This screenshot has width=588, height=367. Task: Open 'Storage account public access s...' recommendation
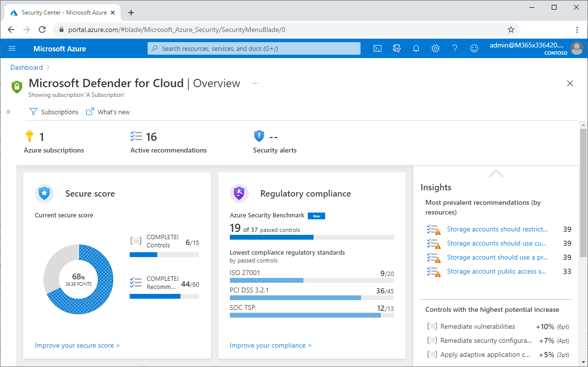tap(497, 272)
